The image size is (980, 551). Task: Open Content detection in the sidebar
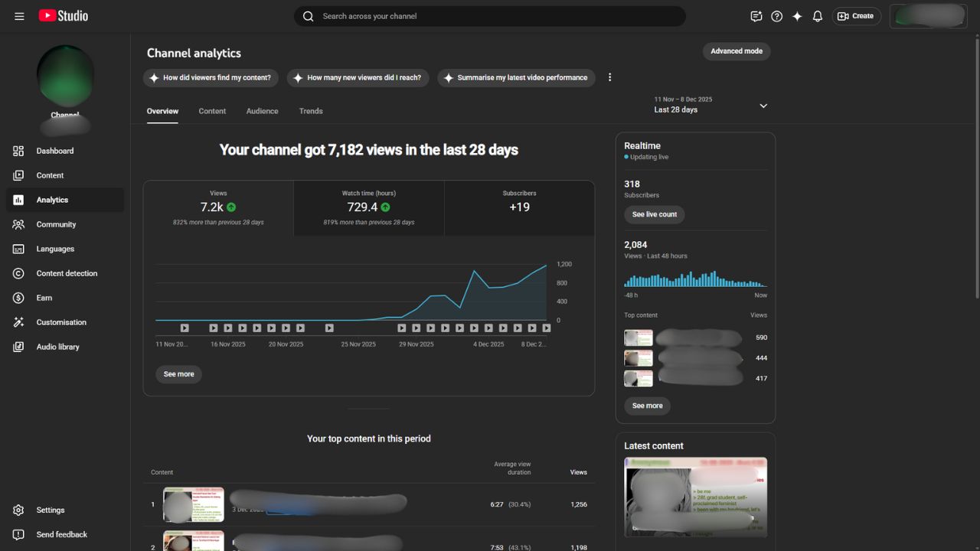pos(67,273)
